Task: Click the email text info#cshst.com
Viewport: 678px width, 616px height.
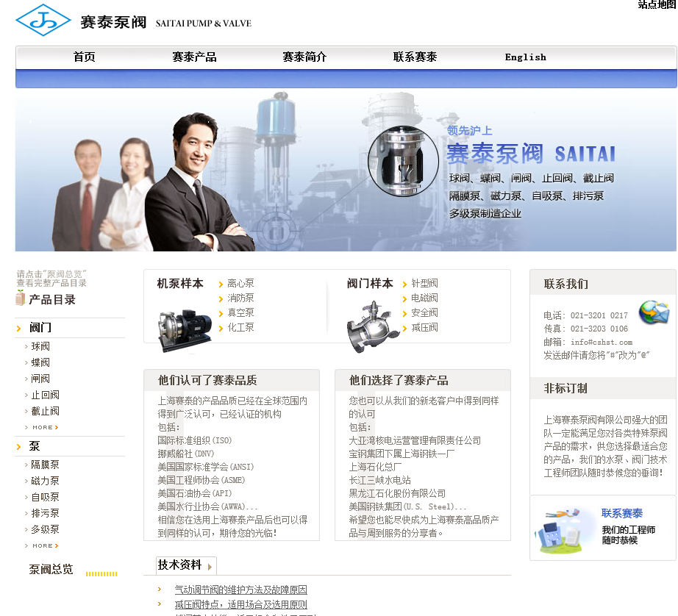Action: pyautogui.click(x=602, y=342)
